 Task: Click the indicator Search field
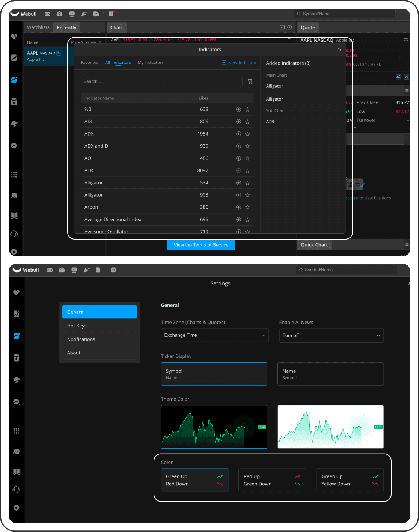click(162, 81)
